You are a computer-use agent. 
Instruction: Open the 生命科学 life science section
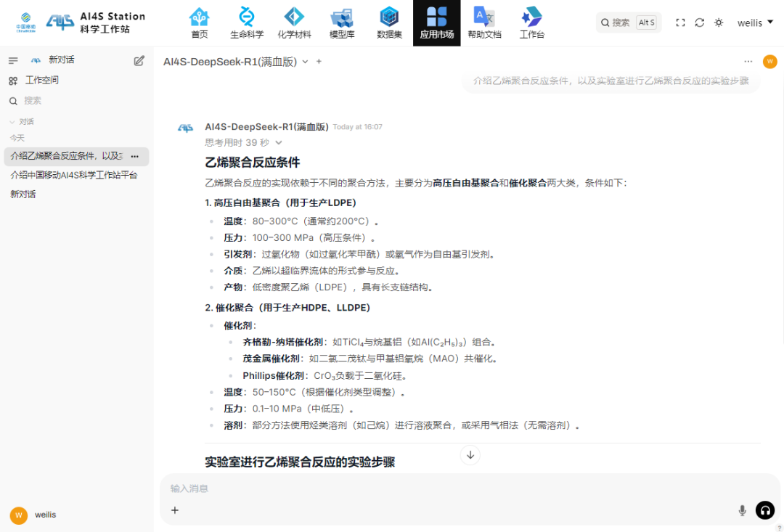click(x=247, y=23)
